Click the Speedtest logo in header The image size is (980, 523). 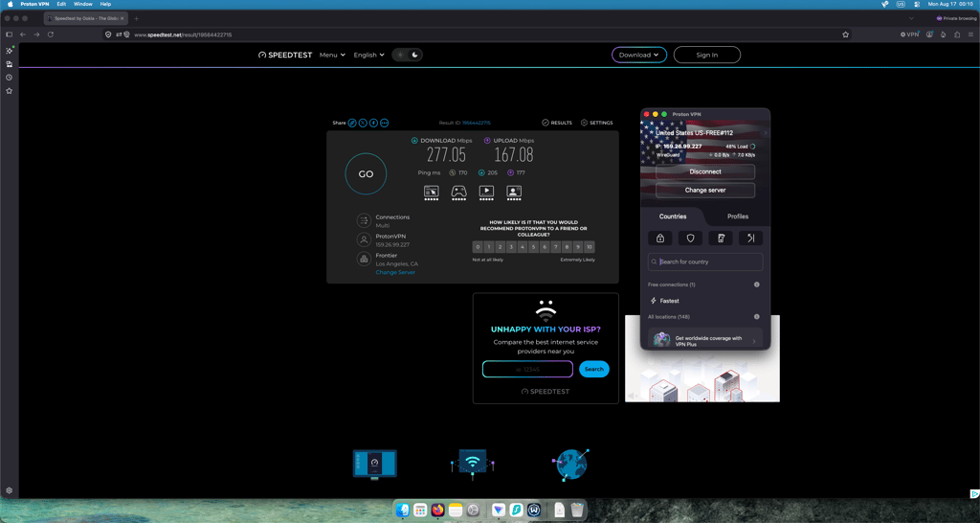(285, 55)
